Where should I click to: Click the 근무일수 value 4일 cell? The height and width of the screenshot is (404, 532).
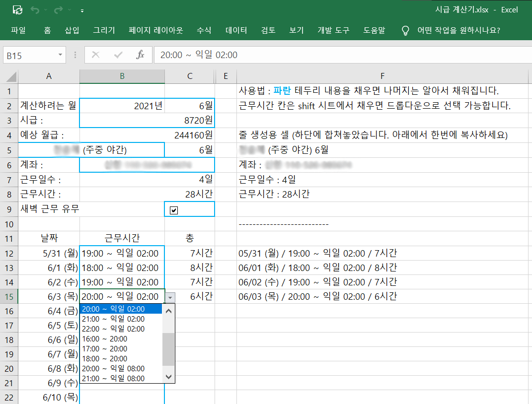147,179
